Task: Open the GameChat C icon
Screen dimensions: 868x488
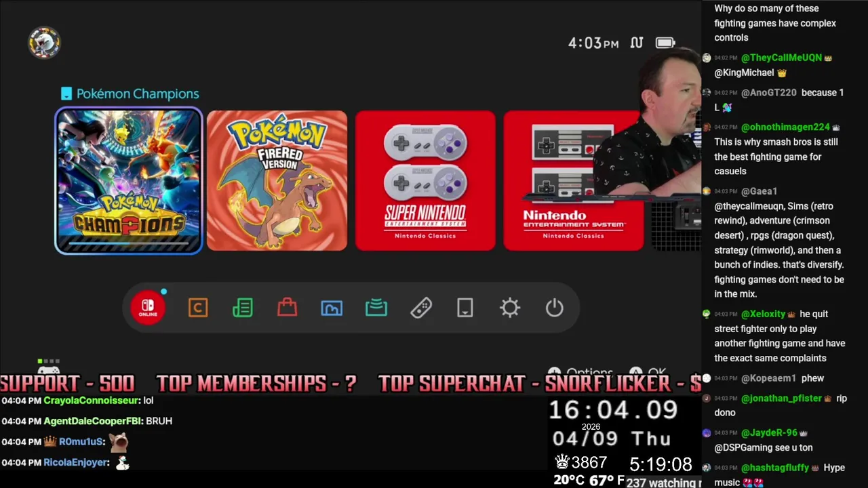Action: coord(198,308)
